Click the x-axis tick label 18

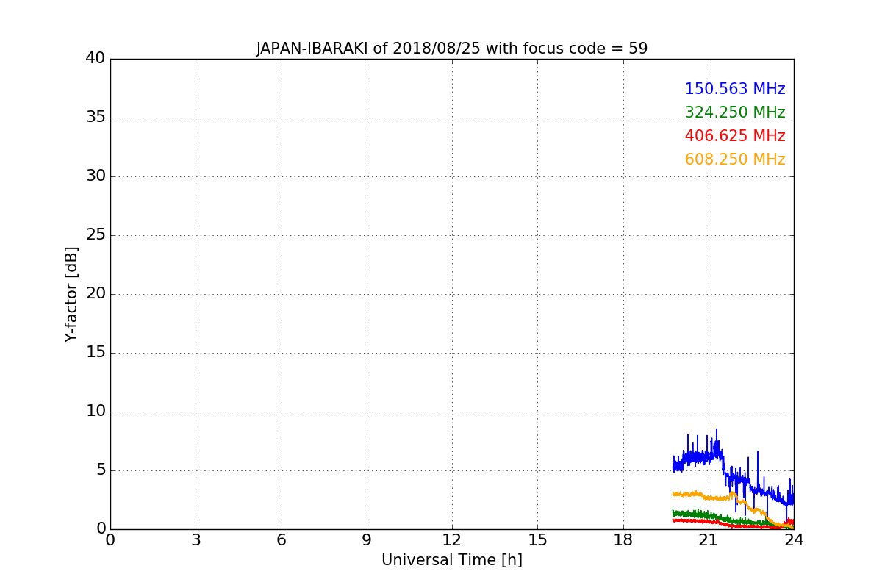pyautogui.click(x=623, y=541)
